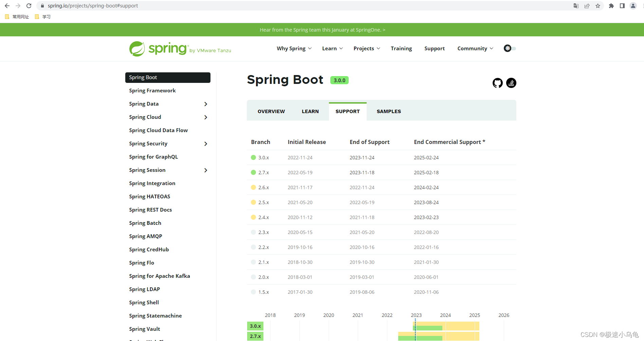Image resolution: width=644 pixels, height=341 pixels.
Task: Click the 2025-02-24 commercial support date
Action: pos(426,158)
